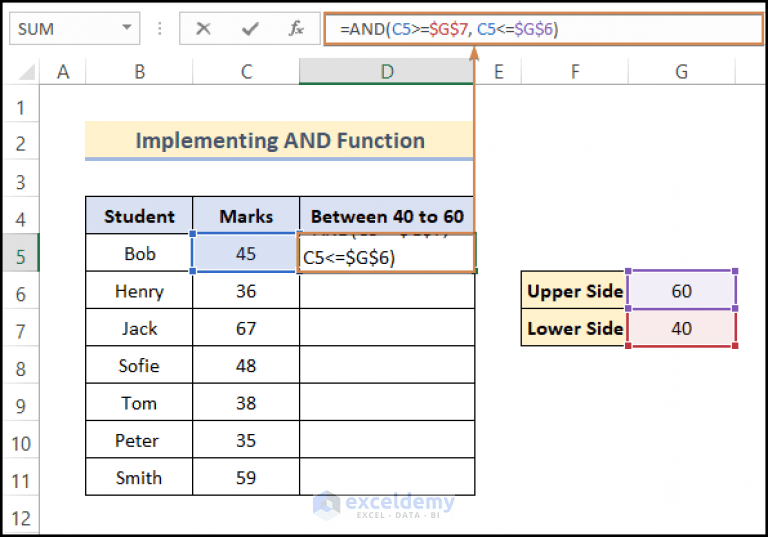Select column A header
Viewport: 768px width, 537px height.
click(63, 72)
